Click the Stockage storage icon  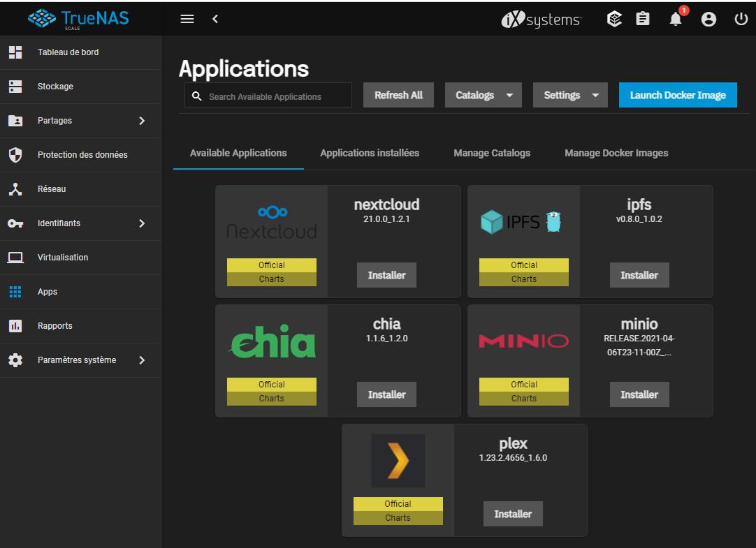point(15,86)
